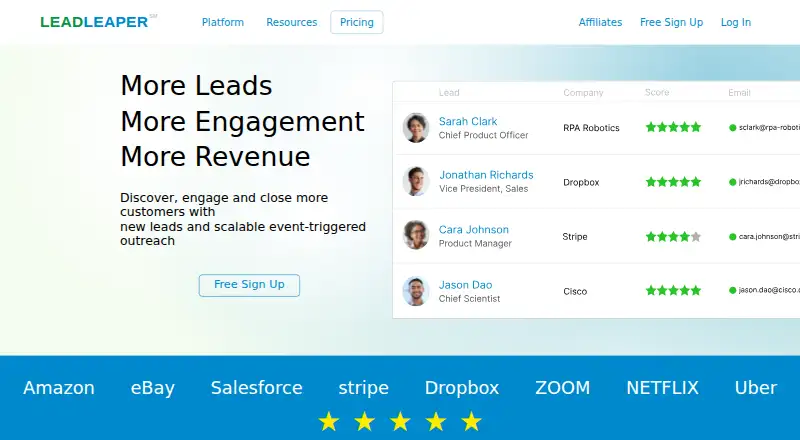
Task: Click the Product Manager title
Action: point(475,243)
